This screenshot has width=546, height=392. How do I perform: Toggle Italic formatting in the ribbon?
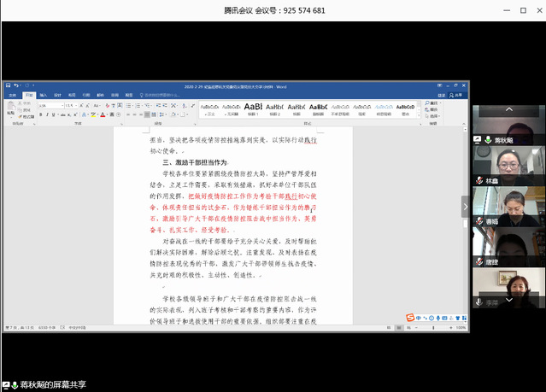(47, 113)
